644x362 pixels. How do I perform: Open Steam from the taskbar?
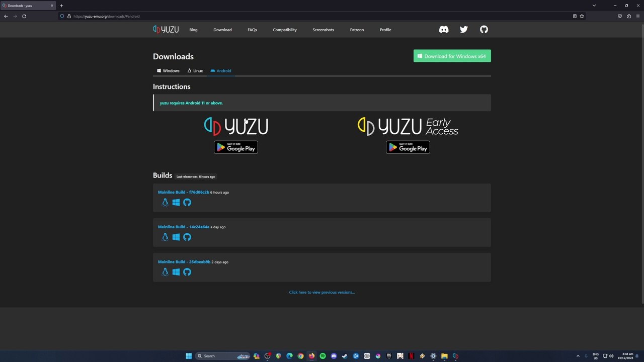(345, 356)
